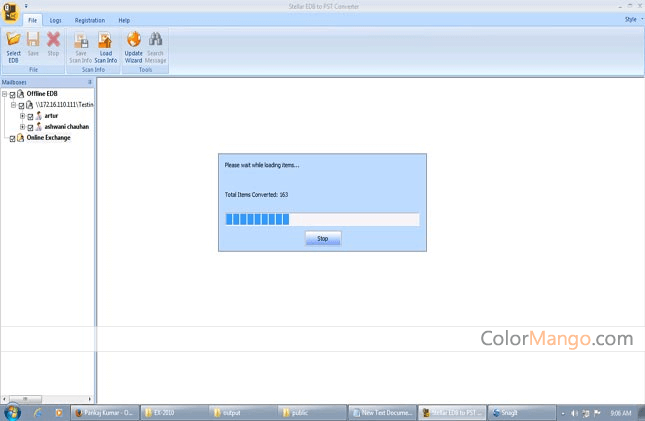
Task: Click the Online Exchange database icon
Action: [x=21, y=137]
